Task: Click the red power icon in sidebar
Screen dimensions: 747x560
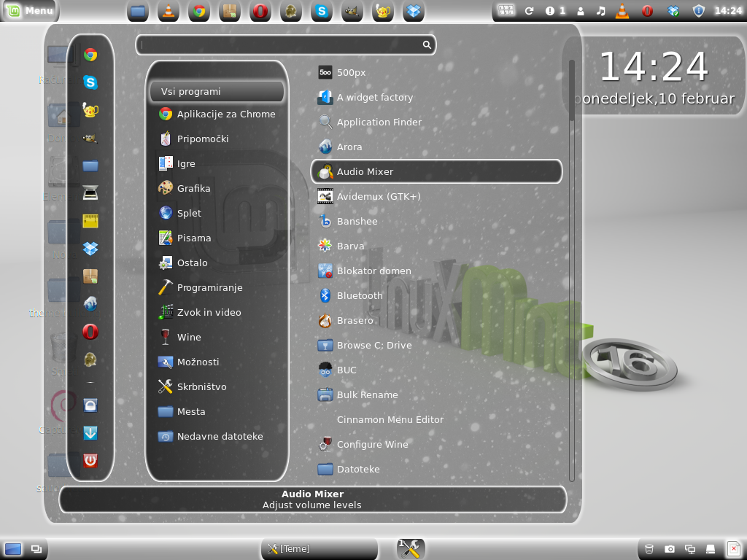Action: [90, 461]
